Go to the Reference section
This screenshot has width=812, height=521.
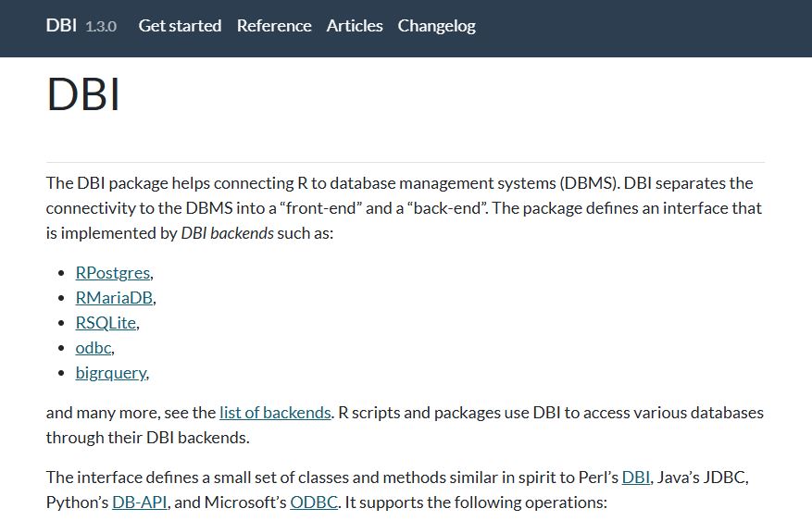[x=274, y=26]
